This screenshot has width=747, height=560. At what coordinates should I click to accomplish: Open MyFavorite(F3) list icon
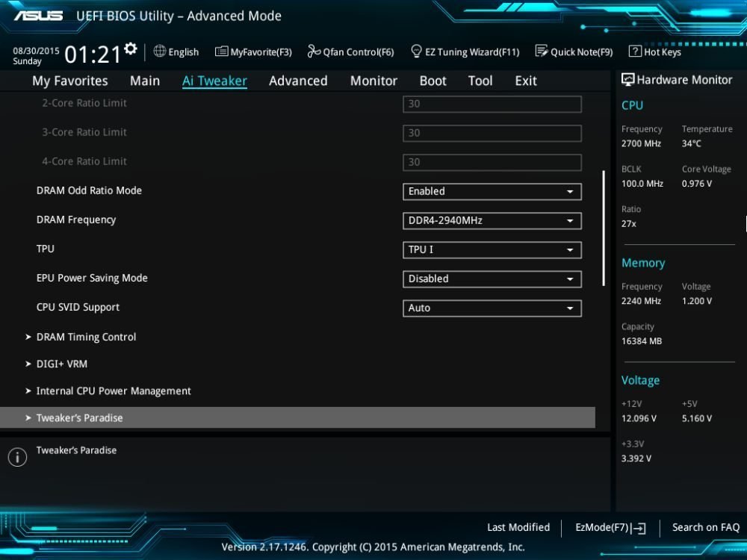tap(221, 52)
